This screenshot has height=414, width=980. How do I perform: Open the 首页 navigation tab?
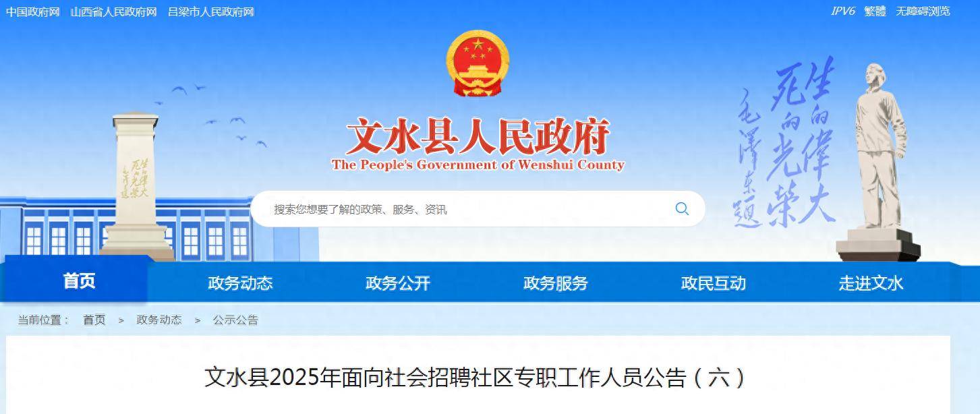80,281
